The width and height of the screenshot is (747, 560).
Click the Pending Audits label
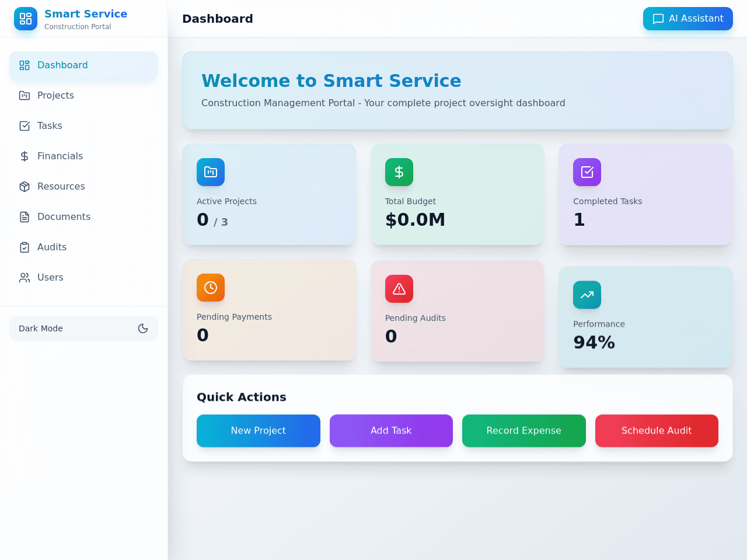[415, 318]
